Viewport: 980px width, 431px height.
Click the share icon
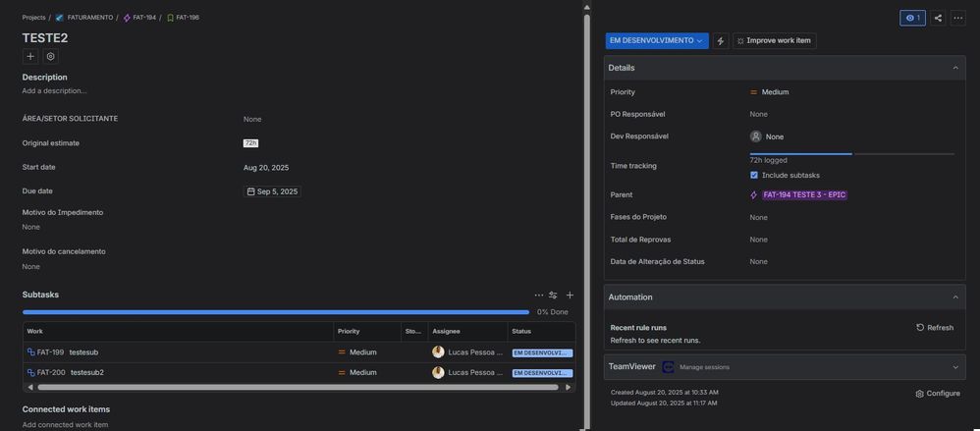click(x=938, y=18)
